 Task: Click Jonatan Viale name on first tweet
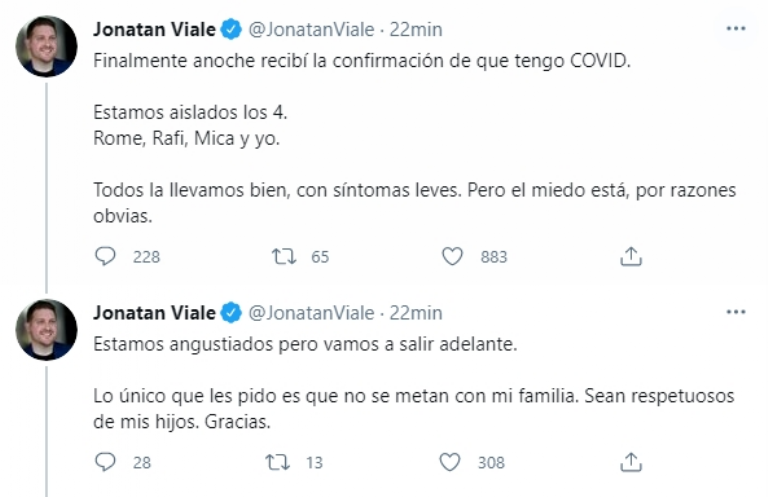[x=154, y=29]
